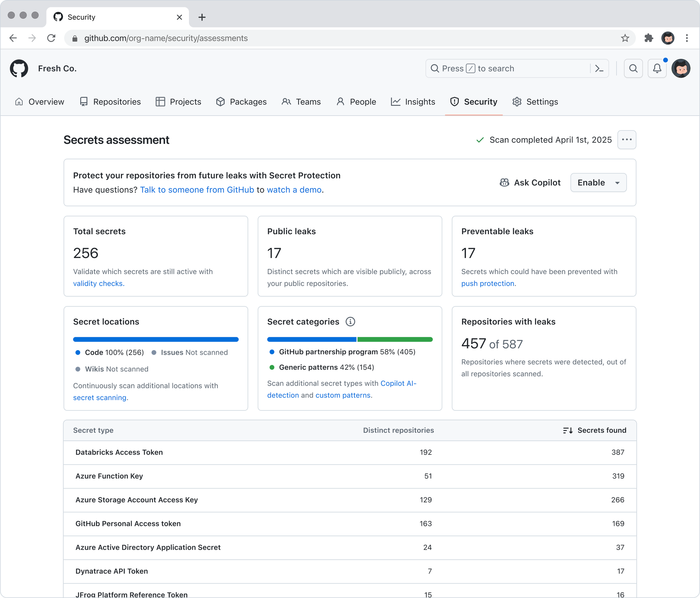Close the Security browser tab

[x=180, y=17]
